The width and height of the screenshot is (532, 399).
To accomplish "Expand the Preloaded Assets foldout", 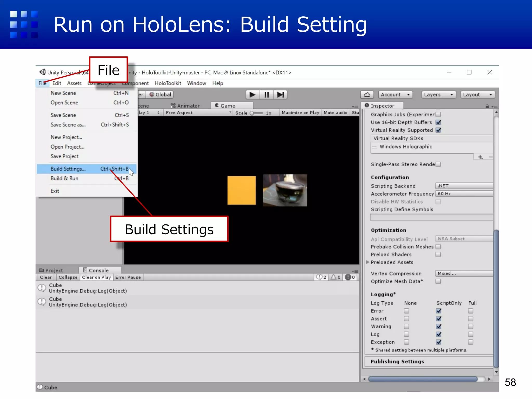I will [368, 262].
